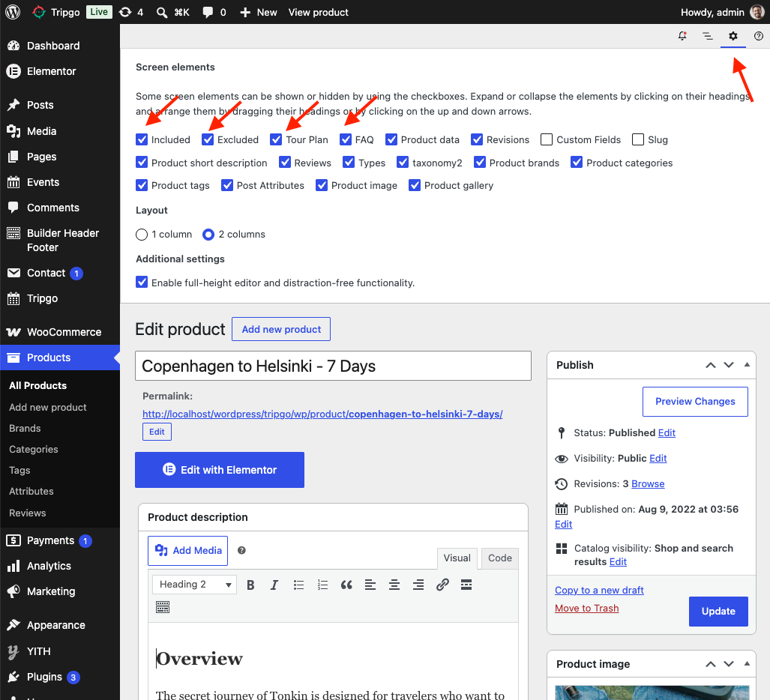Uncheck the Tour Plan checkbox
Image resolution: width=770 pixels, height=700 pixels.
point(276,139)
